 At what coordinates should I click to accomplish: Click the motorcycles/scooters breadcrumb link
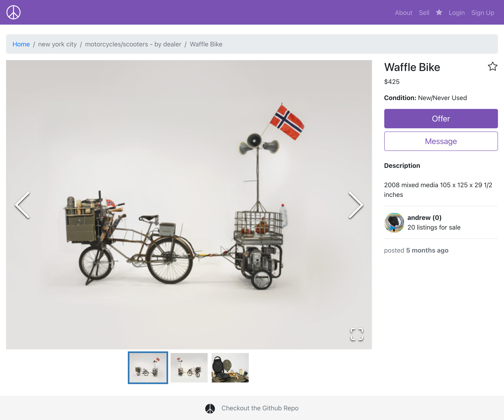click(x=133, y=44)
